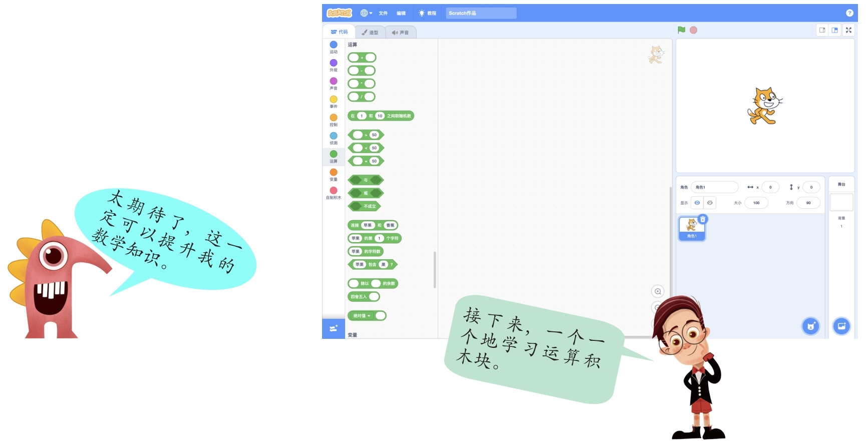
Task: Open the 编辑 menu
Action: 401,13
